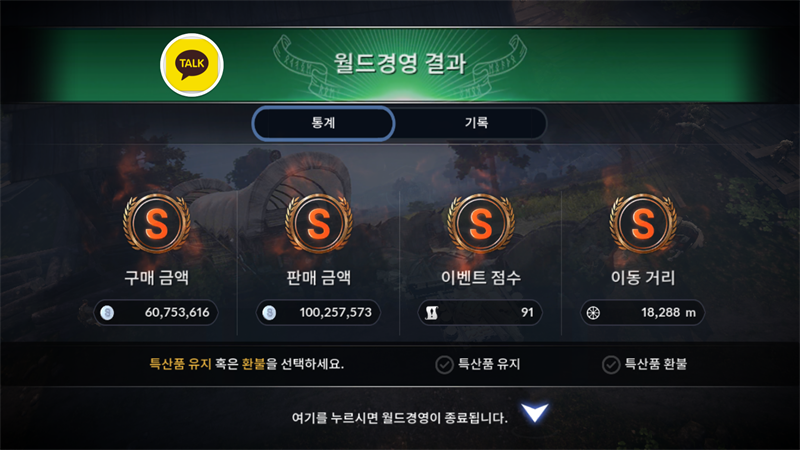
Task: Click the S rank badge above 구매 금액
Action: pos(157,223)
